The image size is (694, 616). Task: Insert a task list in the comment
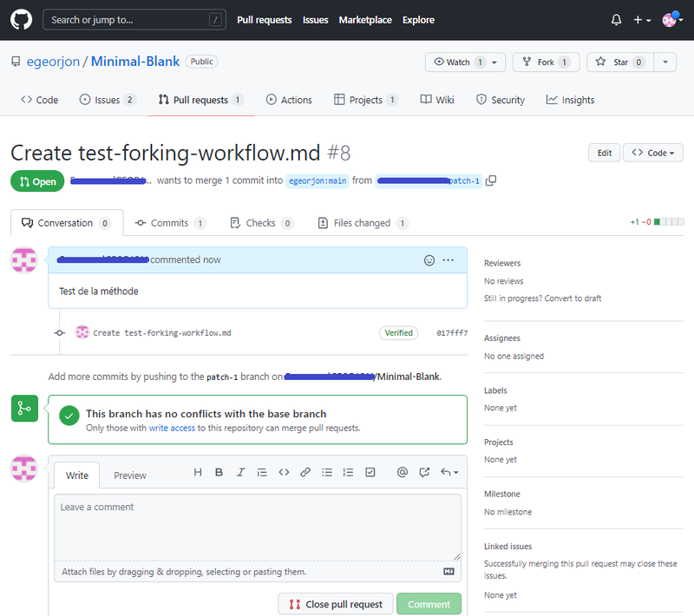tap(370, 473)
